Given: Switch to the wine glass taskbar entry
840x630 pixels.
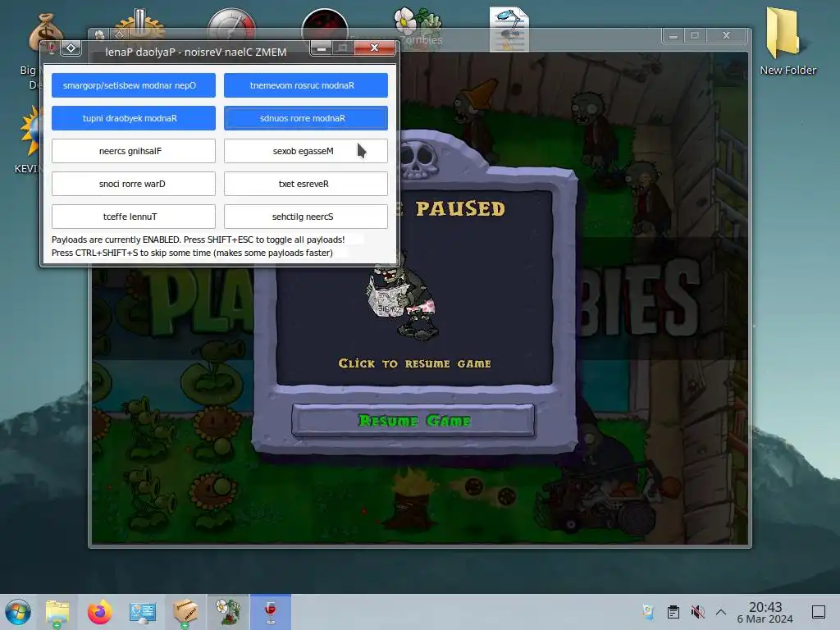Looking at the screenshot, I should pos(271,612).
